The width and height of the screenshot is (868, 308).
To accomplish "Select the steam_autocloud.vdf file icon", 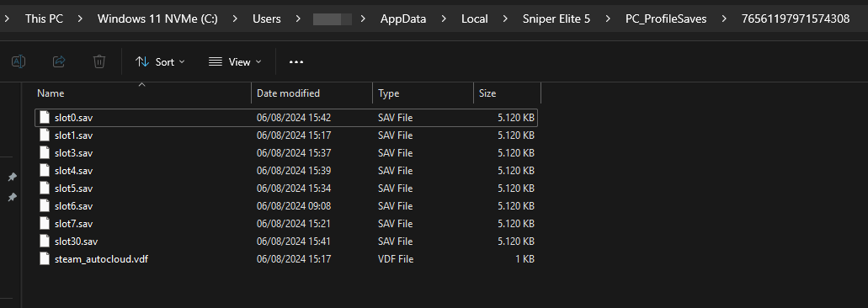I will pos(45,259).
